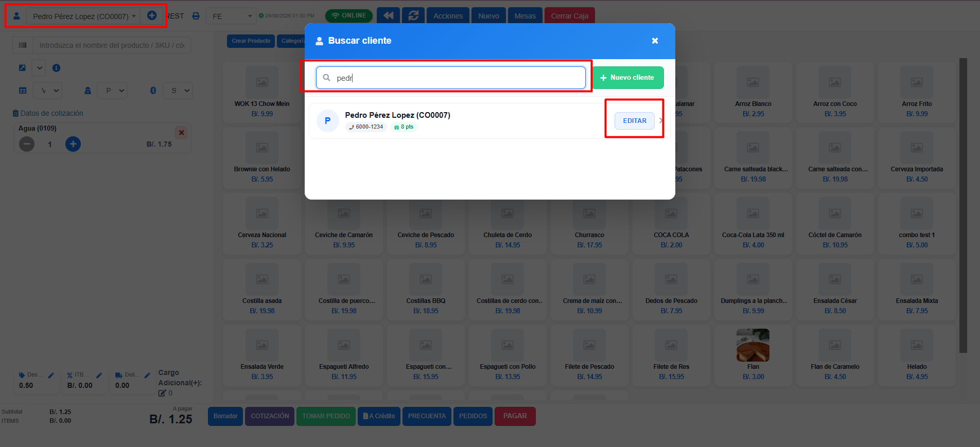Click the product name / SKU search field

(112, 45)
